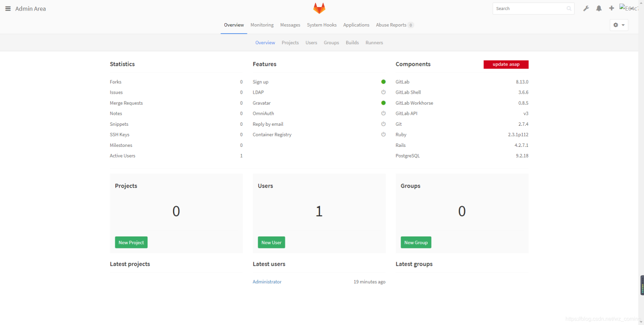Click the Admin Area title

click(31, 9)
